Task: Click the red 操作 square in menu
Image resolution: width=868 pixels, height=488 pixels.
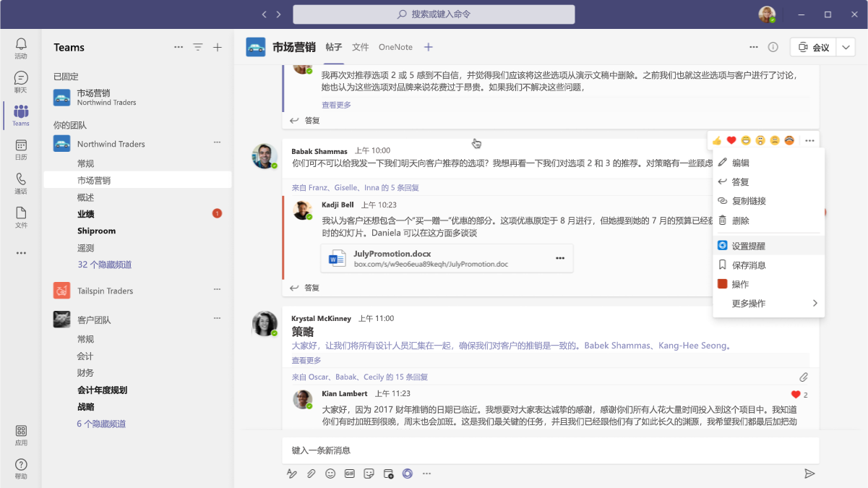Action: click(722, 284)
